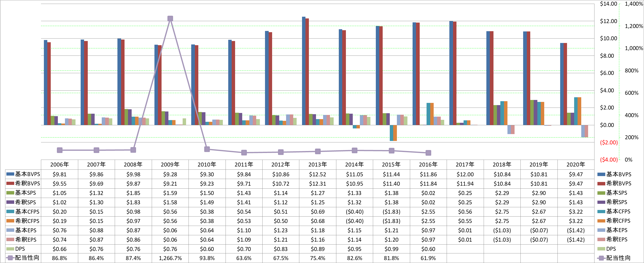Select the $3.22 基本CFPS cell for 2020年

pos(576,212)
